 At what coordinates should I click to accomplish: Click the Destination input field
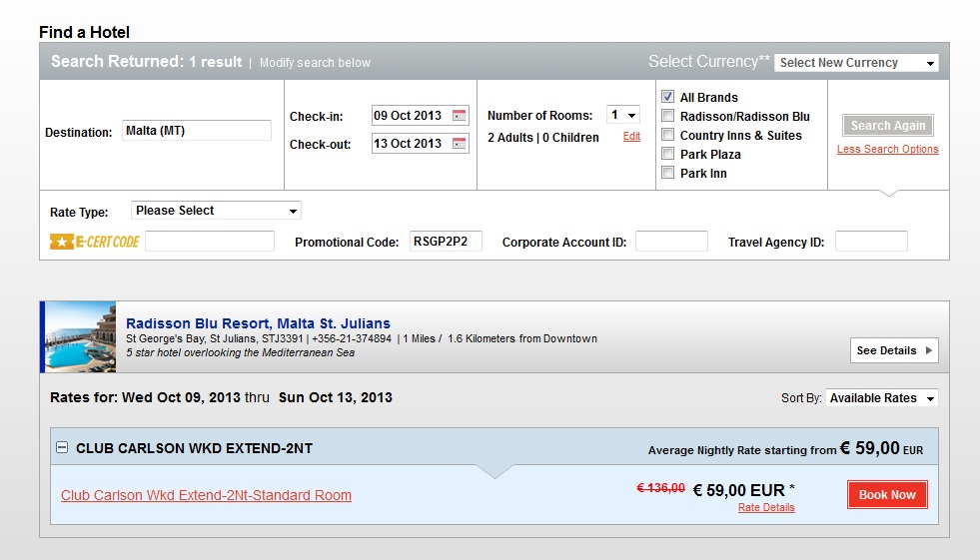(x=196, y=131)
